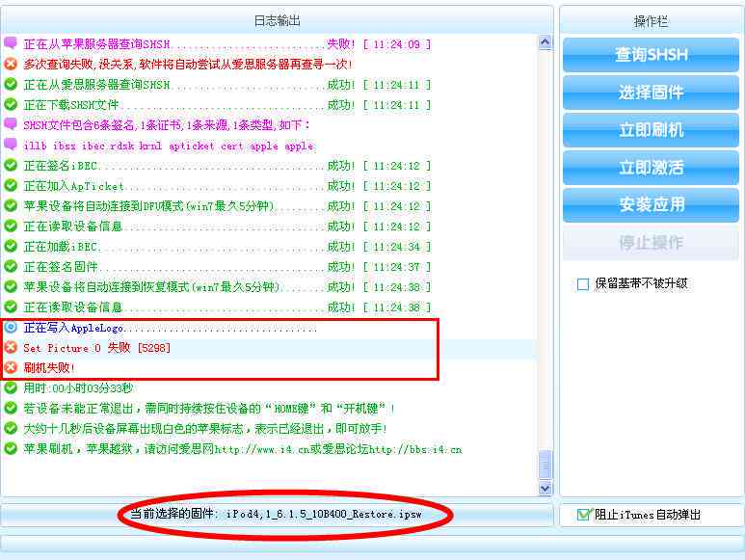Viewport: 745px width, 560px height.
Task: Click green check beside 自动连接到DFU模式 row
Action: coord(11,205)
